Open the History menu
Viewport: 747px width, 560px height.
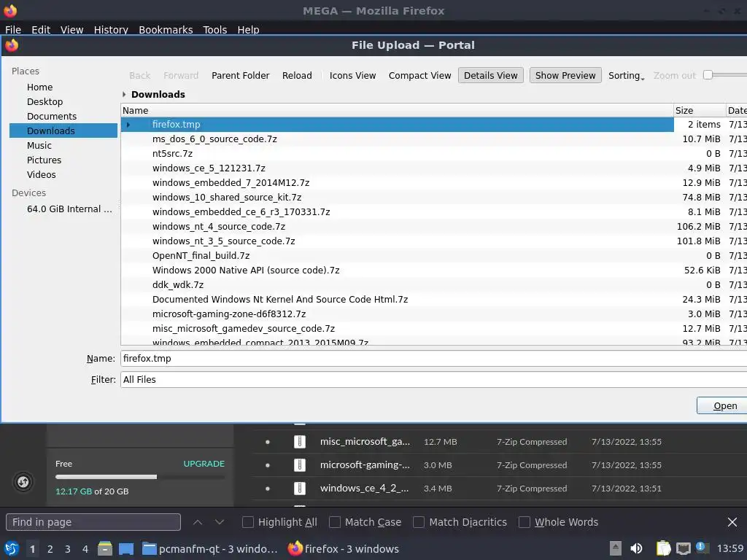(x=111, y=29)
